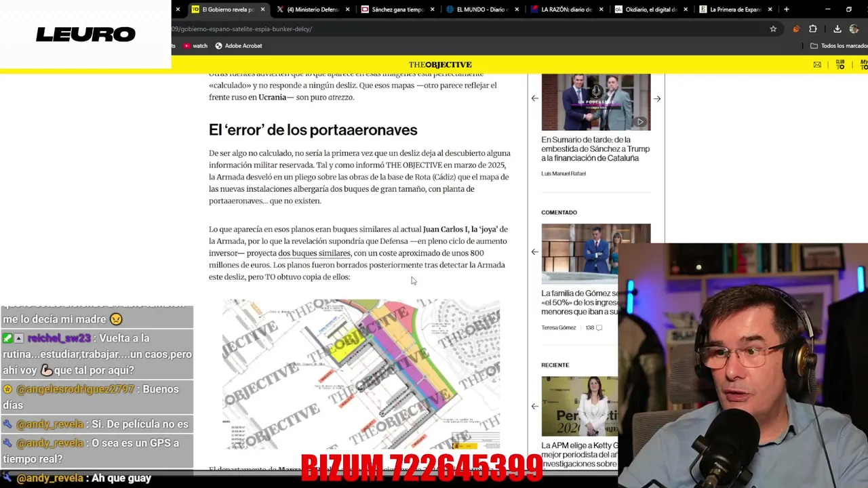The width and height of the screenshot is (868, 488).
Task: Click the 'COMENTADO' section label
Action: (559, 213)
